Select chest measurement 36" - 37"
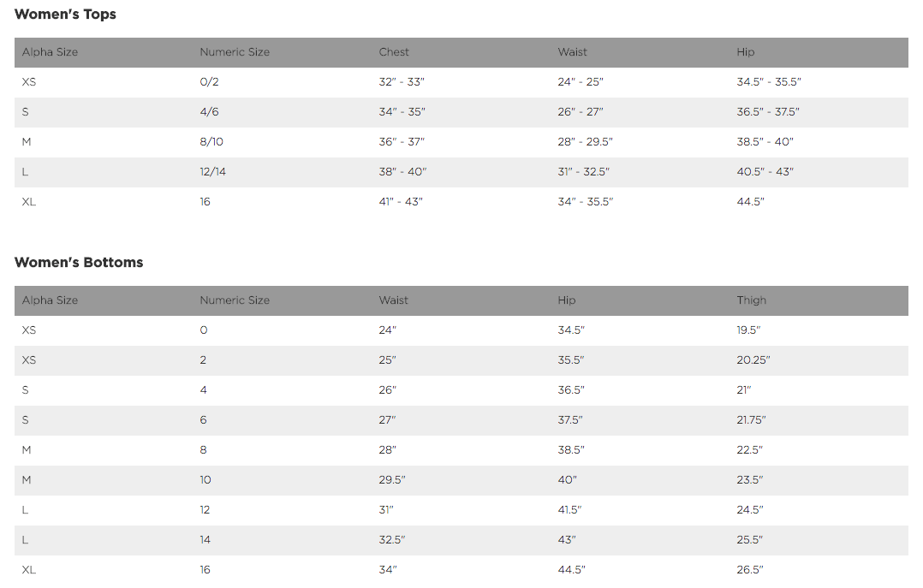This screenshot has width=923, height=588. click(x=402, y=142)
